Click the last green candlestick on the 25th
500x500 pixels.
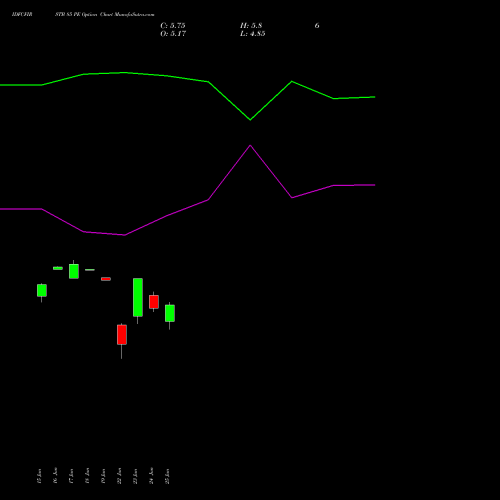[x=170, y=313]
